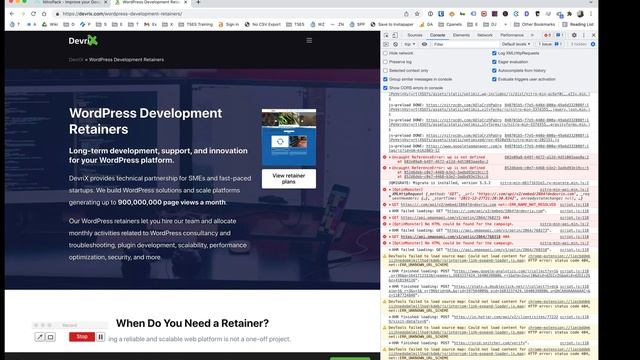Switch to the Elements tab in DevTools

click(x=461, y=35)
